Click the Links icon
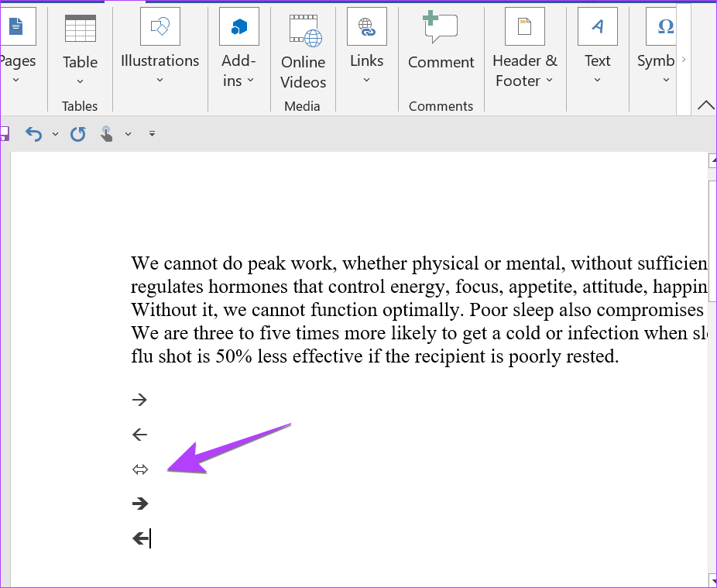This screenshot has height=588, width=717. [x=366, y=27]
